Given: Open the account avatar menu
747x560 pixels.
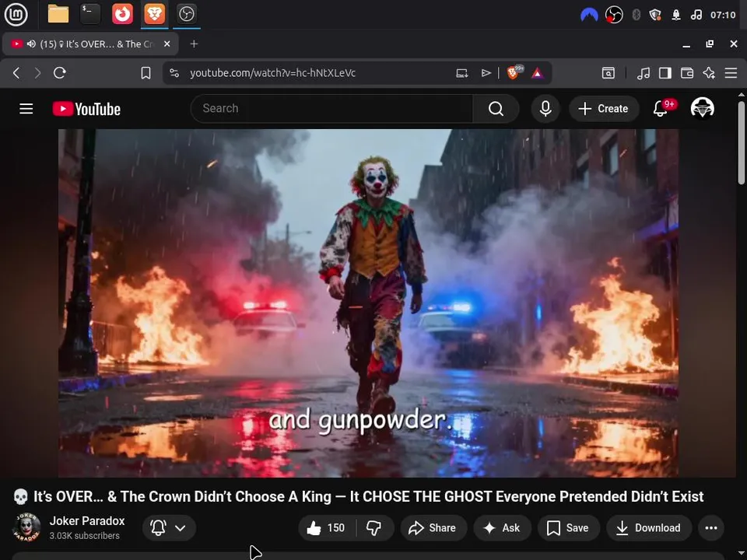Looking at the screenshot, I should pyautogui.click(x=702, y=108).
